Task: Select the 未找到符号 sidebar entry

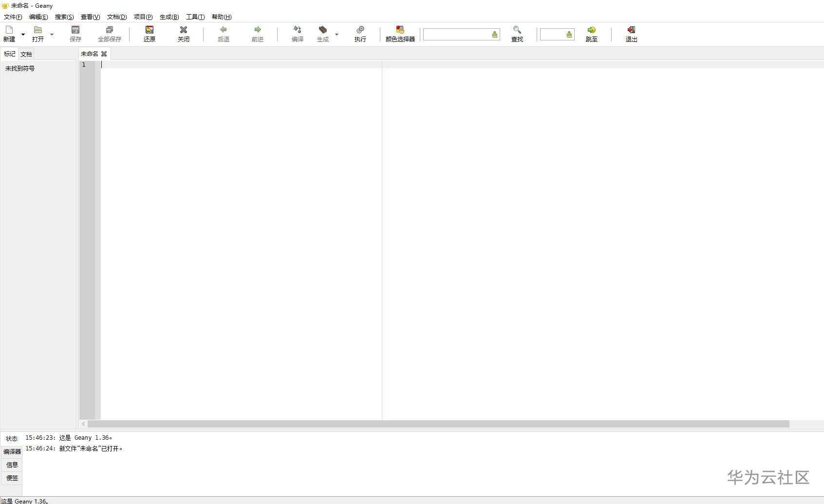Action: [20, 69]
